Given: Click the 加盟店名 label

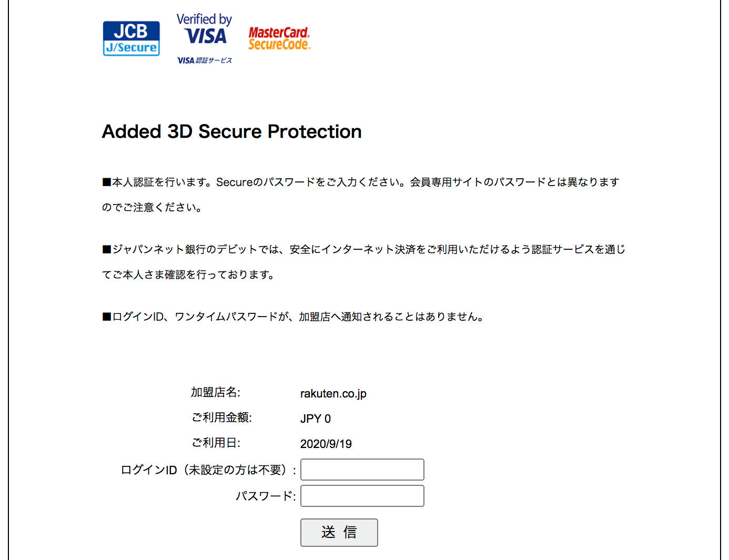Looking at the screenshot, I should (x=216, y=392).
